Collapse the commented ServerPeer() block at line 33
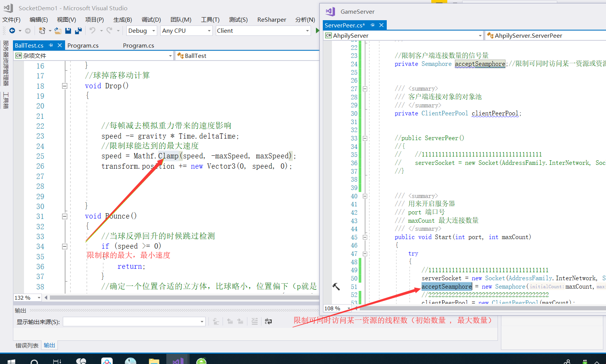This screenshot has height=364, width=606. 365,138
